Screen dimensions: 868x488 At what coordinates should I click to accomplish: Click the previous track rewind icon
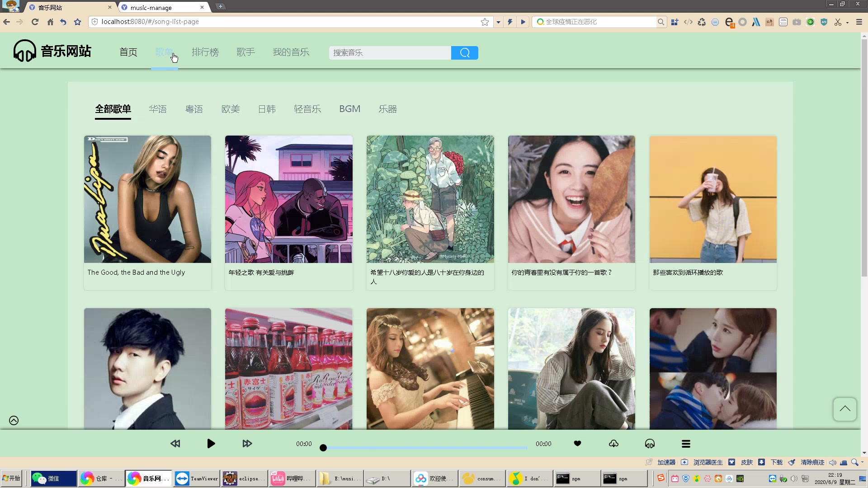point(175,443)
